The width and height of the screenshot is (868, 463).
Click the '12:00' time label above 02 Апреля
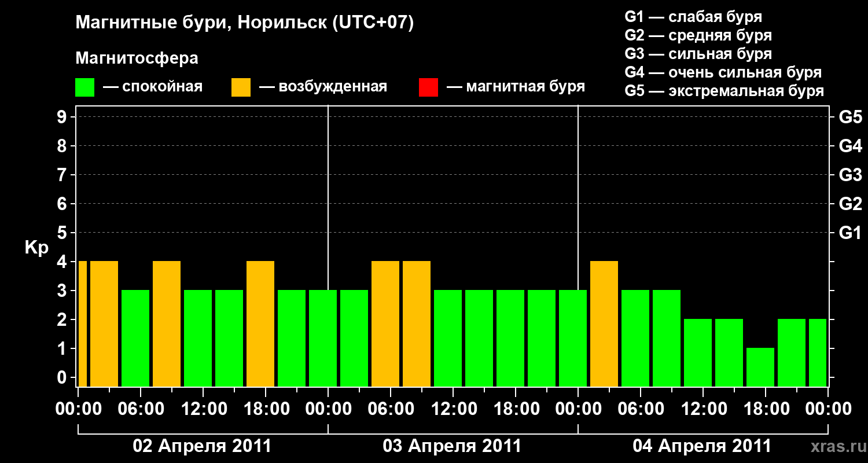(204, 409)
